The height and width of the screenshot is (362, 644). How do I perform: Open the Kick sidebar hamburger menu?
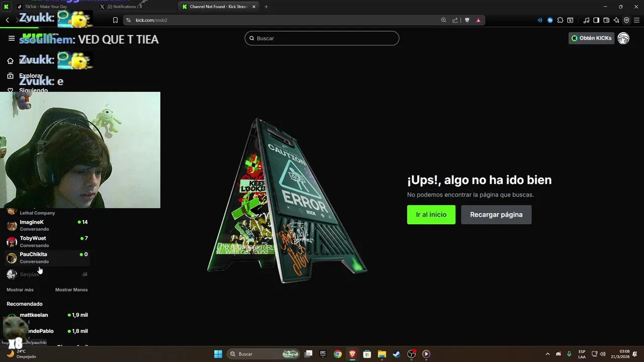[x=12, y=38]
